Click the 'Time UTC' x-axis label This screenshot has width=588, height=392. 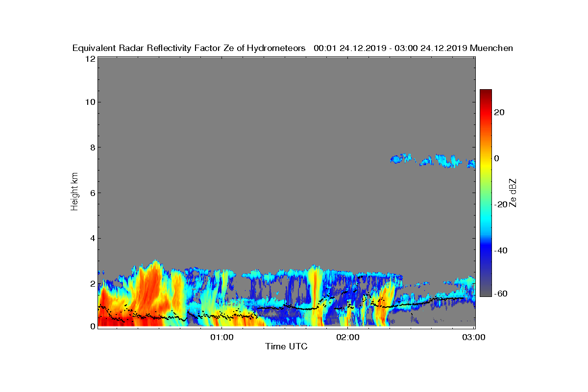287,346
